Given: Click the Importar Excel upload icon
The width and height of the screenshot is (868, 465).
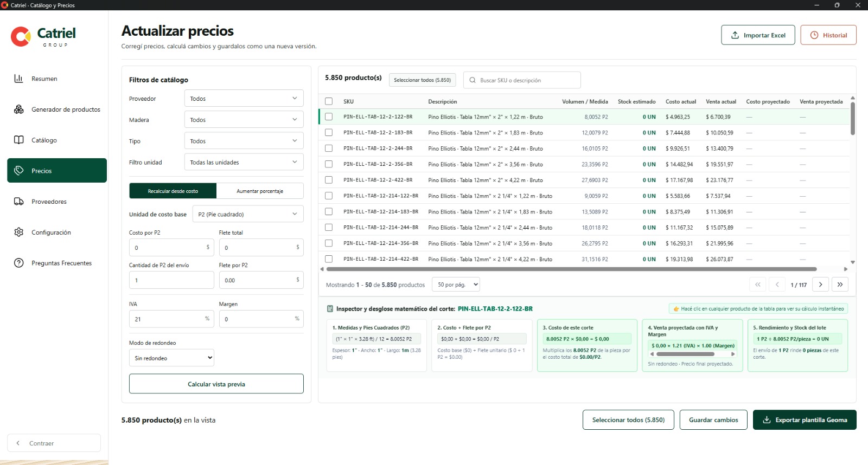Looking at the screenshot, I should point(735,35).
